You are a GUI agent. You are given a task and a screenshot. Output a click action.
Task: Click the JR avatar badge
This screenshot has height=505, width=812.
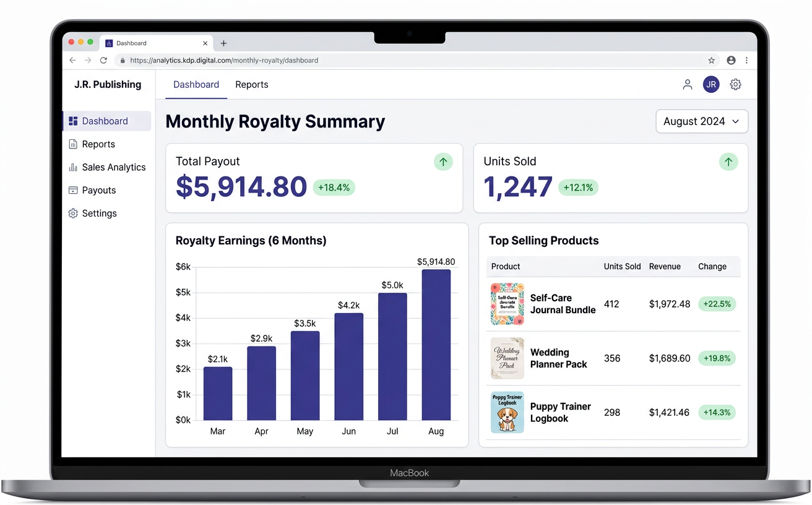[x=711, y=85]
